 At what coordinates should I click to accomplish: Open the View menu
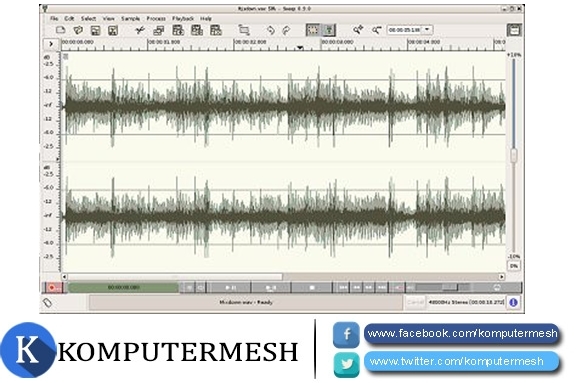tap(108, 18)
